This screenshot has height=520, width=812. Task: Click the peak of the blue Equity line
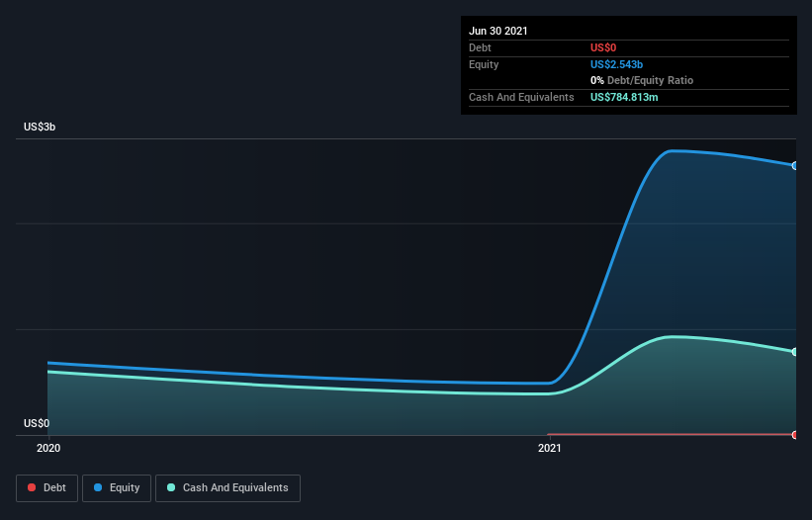[x=672, y=151]
